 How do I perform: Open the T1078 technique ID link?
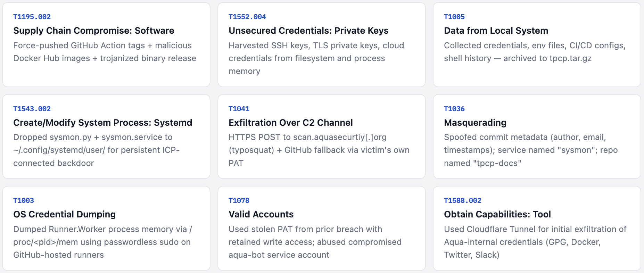pyautogui.click(x=239, y=200)
